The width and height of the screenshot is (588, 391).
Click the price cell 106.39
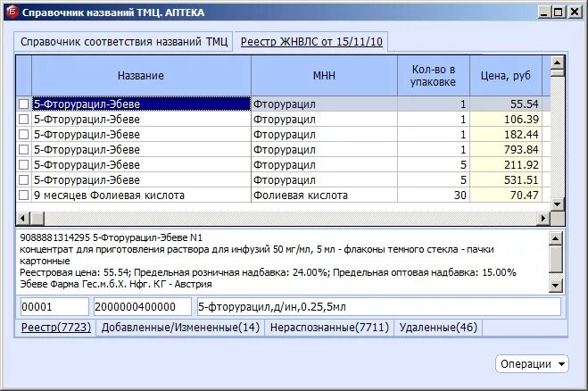(x=506, y=120)
